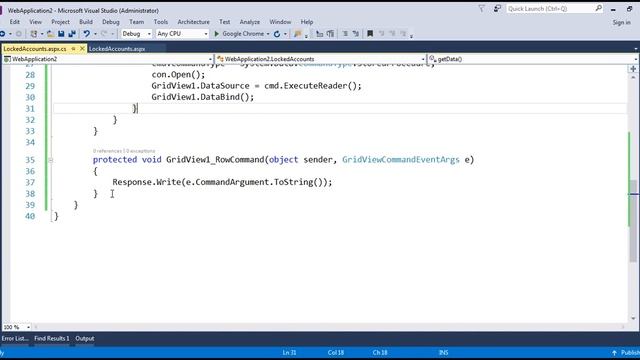Viewport: 640px width, 360px height.
Task: Click the split editor icon above scrollbar
Action: click(x=633, y=69)
